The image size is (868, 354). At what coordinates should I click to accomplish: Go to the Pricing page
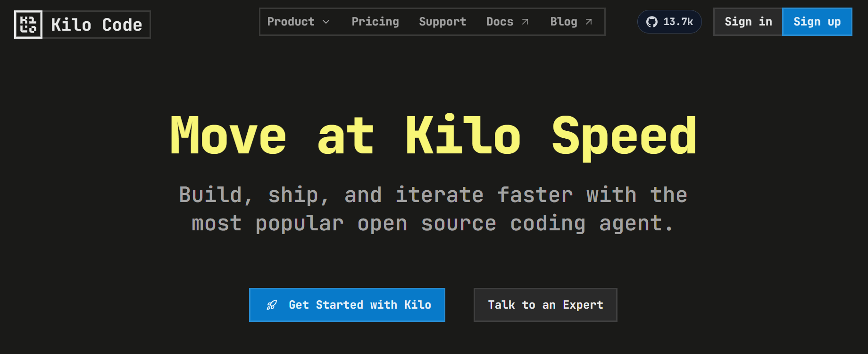point(375,22)
